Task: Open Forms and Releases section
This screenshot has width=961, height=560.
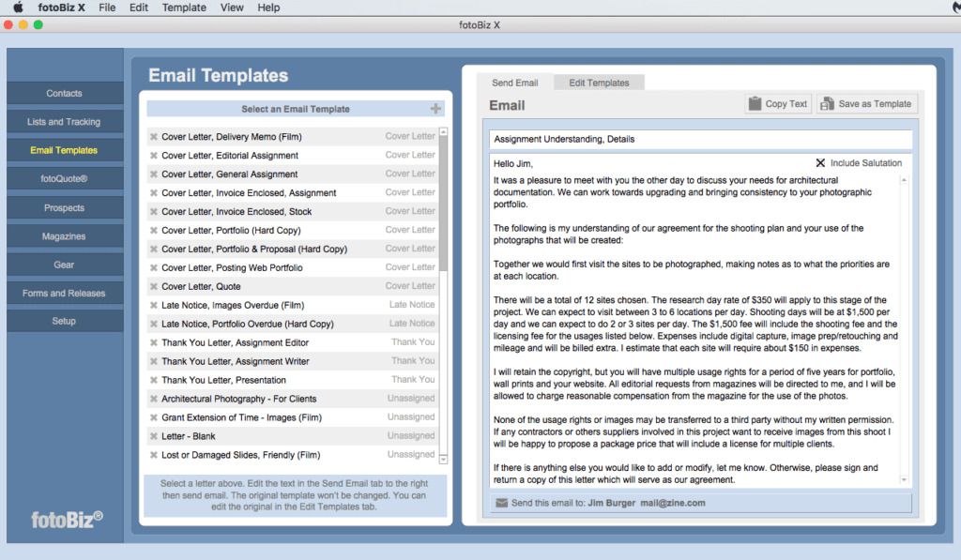Action: (x=65, y=293)
